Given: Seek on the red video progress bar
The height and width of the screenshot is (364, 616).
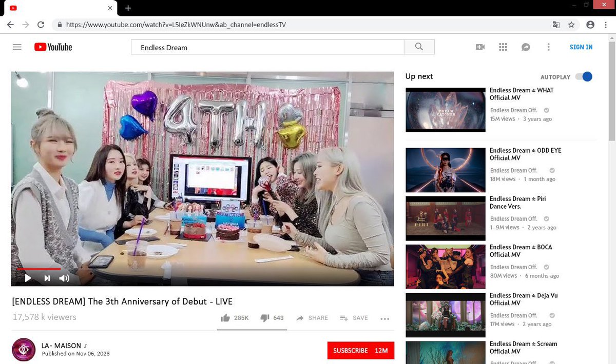Looking at the screenshot, I should point(38,269).
